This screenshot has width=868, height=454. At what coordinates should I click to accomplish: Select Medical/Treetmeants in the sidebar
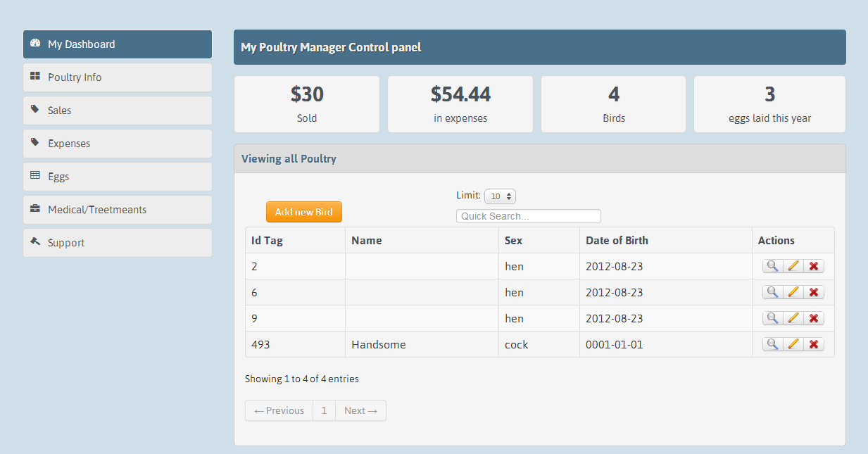coord(118,210)
